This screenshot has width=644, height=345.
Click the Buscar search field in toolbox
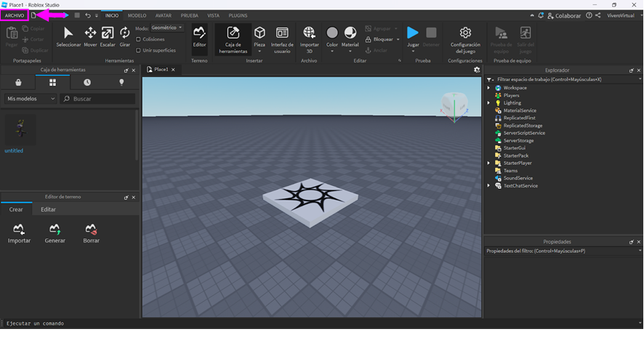click(102, 98)
